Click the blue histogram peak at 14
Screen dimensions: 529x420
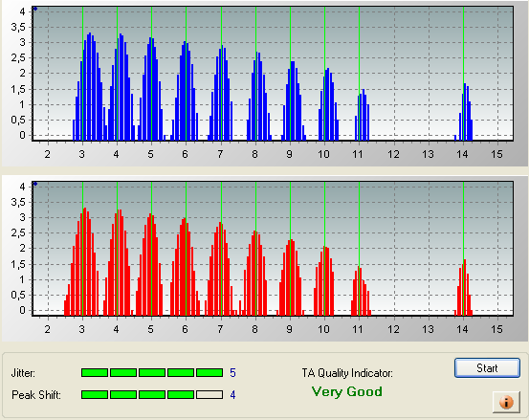tap(465, 112)
